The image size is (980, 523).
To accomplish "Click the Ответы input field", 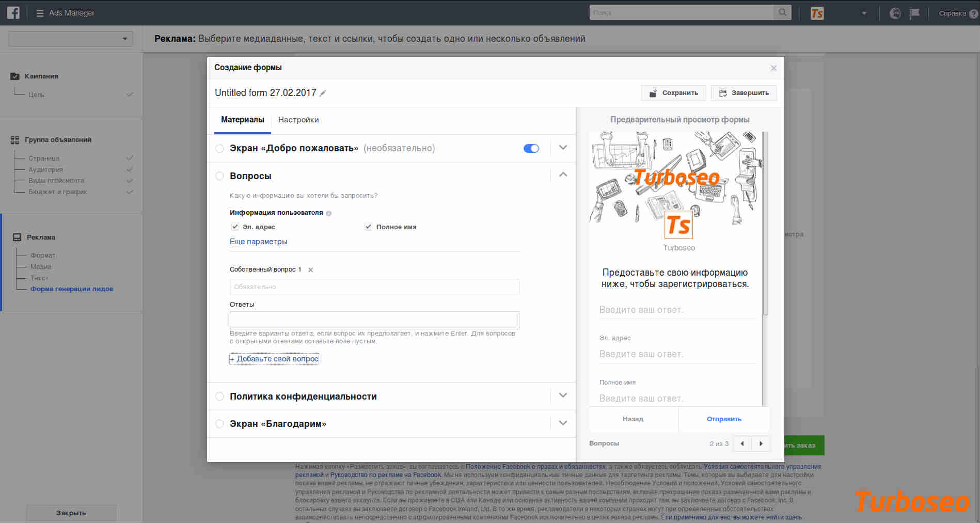I will 374,320.
